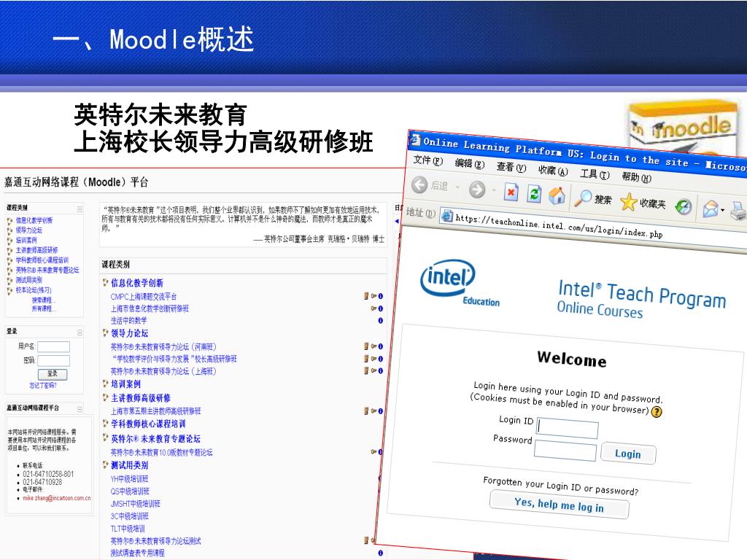Collapse the 课程类别 sidebar block

(80, 209)
